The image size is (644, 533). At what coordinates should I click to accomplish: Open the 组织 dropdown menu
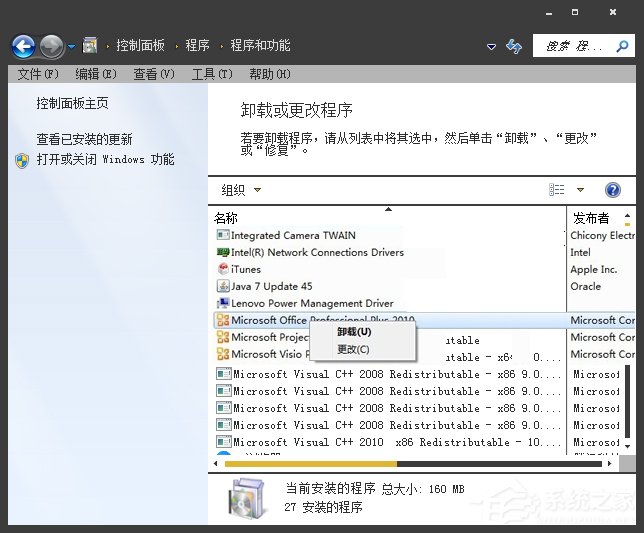tap(241, 190)
